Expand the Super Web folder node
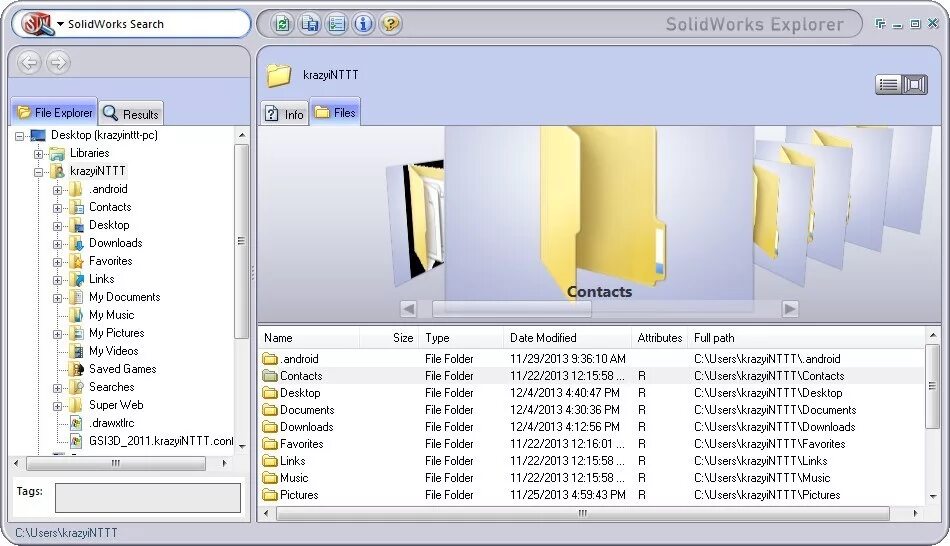 pos(57,406)
